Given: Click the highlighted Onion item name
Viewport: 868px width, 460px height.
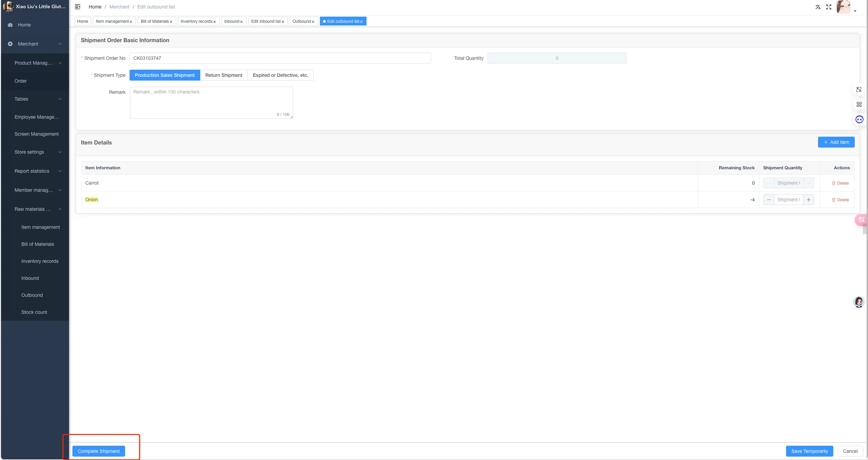Looking at the screenshot, I should tap(91, 200).
